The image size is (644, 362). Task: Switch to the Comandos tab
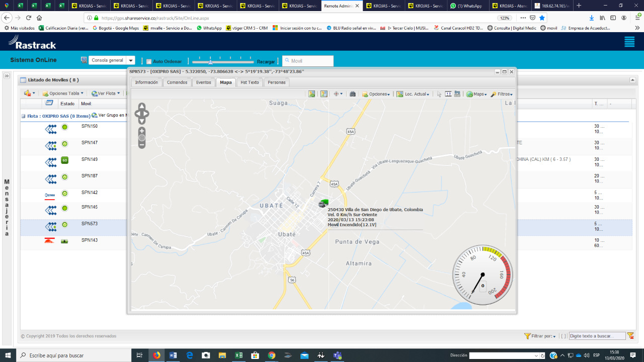pos(177,82)
